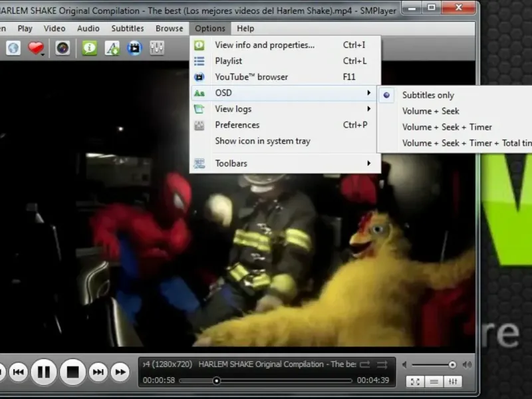Click the green info bubble toolbar icon
Viewport: 532px width, 399px height.
(89, 48)
